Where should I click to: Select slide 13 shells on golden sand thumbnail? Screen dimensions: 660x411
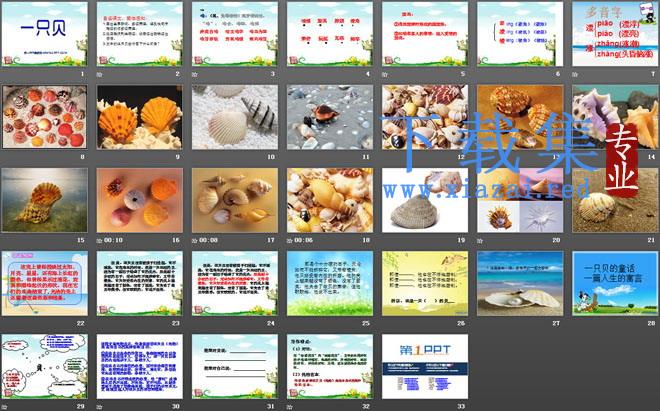click(520, 117)
